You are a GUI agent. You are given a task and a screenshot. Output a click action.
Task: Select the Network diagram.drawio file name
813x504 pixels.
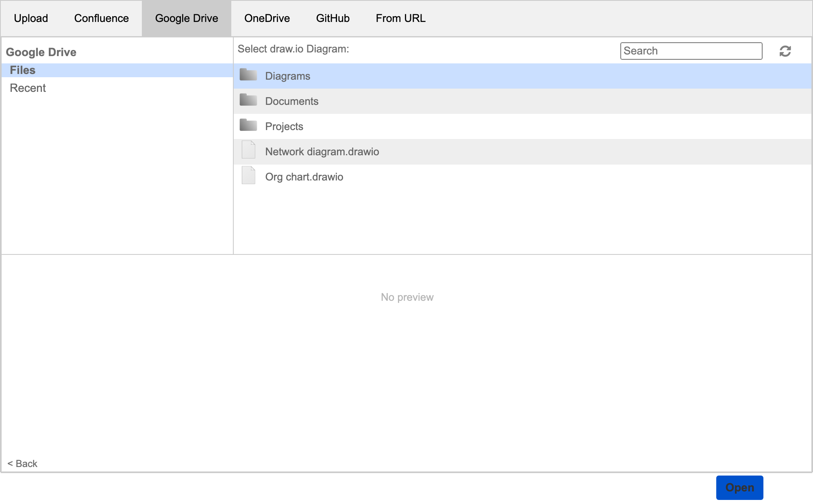(x=322, y=152)
